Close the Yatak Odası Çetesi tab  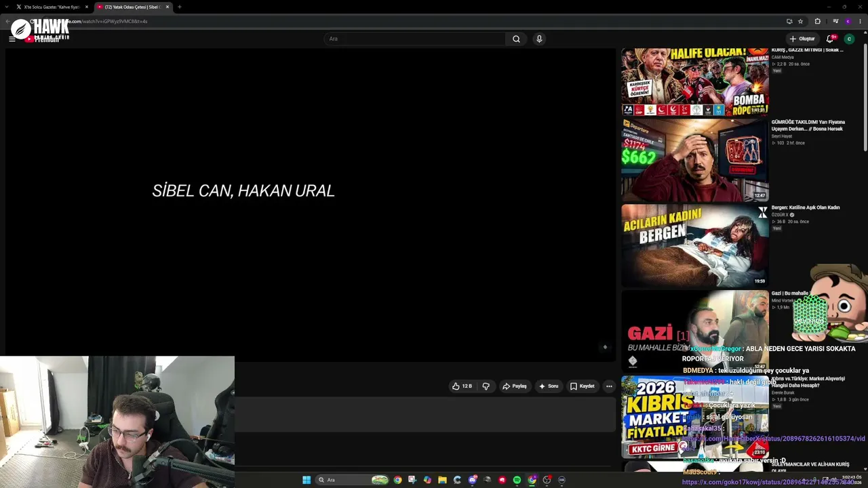click(167, 7)
